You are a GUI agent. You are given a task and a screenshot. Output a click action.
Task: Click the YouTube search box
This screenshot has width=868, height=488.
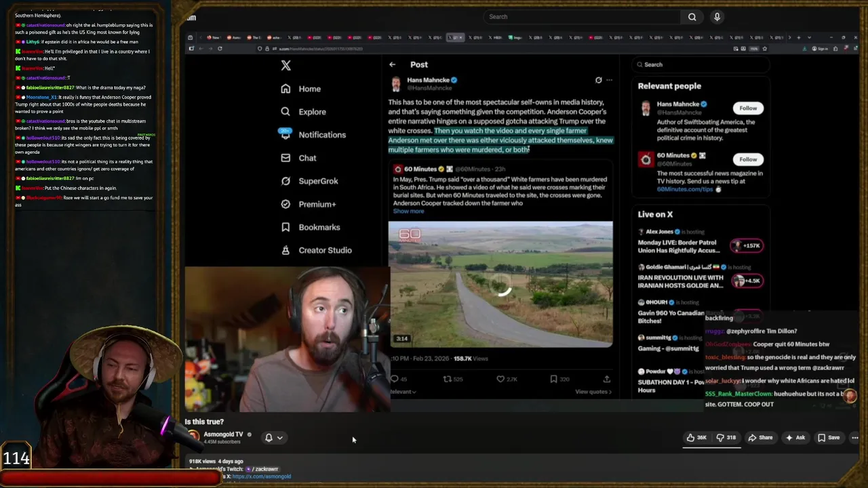point(583,17)
